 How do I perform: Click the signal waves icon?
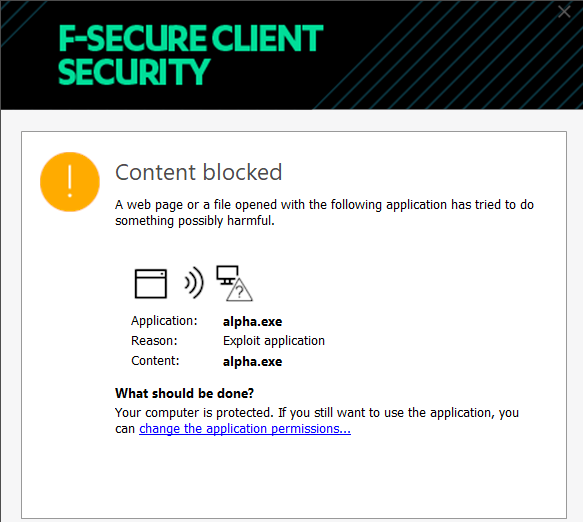coord(194,283)
